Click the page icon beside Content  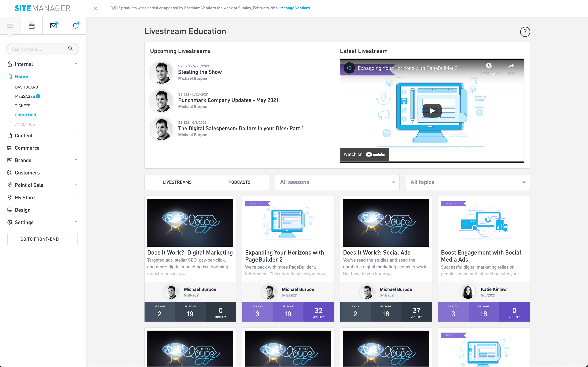(x=10, y=135)
